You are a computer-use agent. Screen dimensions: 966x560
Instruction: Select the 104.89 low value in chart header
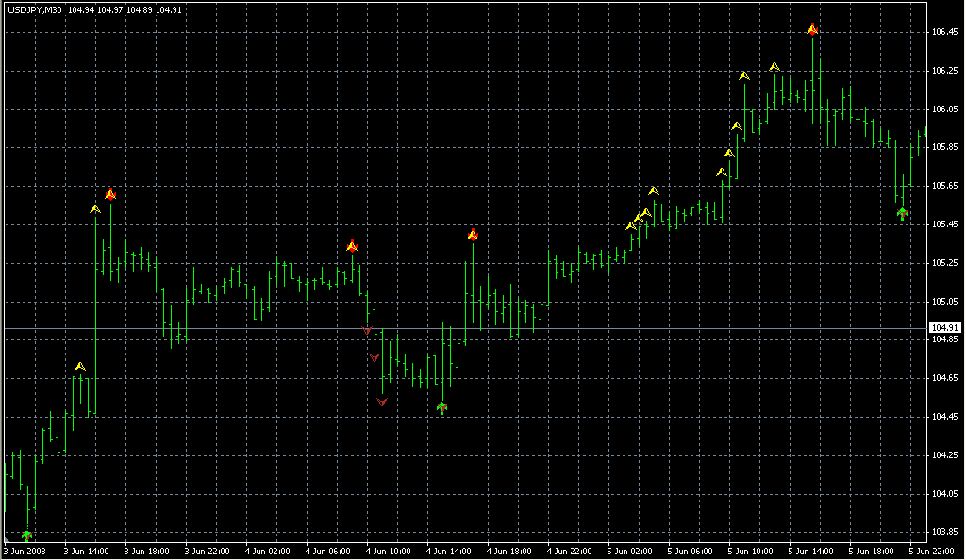pos(140,9)
